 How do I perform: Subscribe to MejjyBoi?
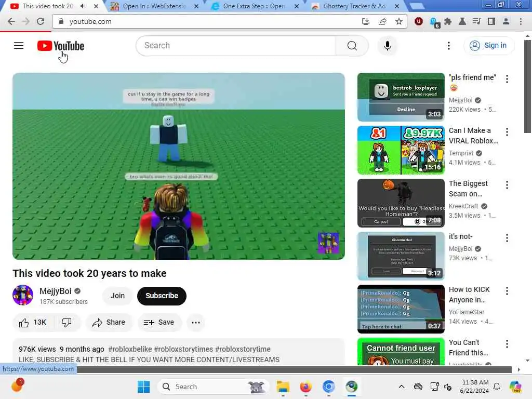[162, 296]
